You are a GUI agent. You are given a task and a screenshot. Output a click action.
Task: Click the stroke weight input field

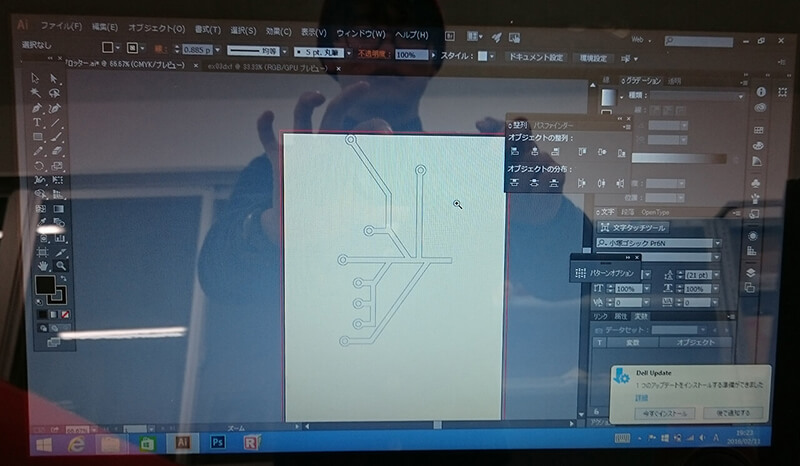point(196,50)
